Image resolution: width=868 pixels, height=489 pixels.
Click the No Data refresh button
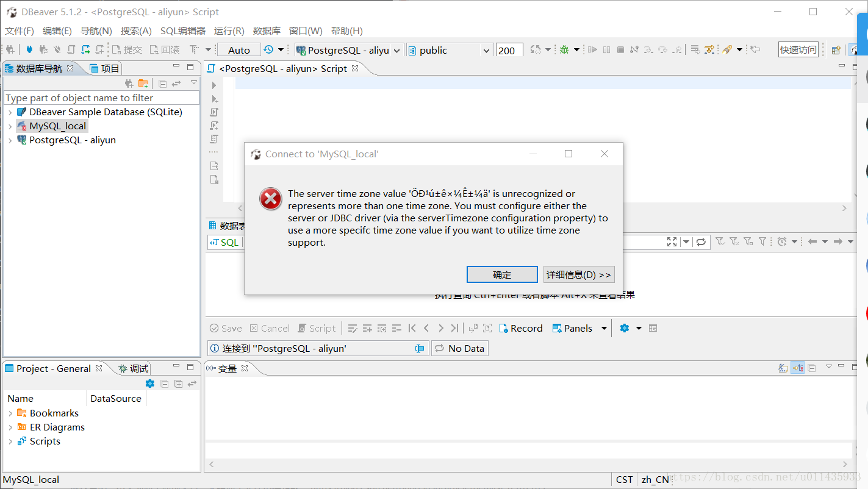click(x=460, y=348)
